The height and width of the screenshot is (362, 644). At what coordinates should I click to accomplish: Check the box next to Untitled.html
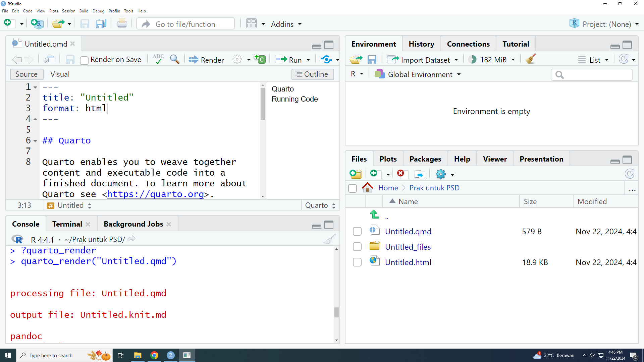[357, 262]
